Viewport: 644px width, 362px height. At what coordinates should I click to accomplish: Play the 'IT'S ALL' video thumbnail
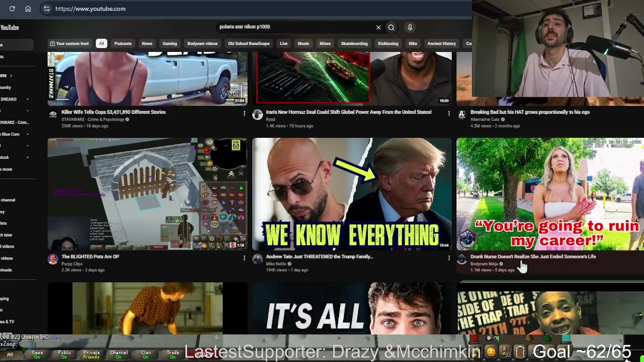pos(352,308)
